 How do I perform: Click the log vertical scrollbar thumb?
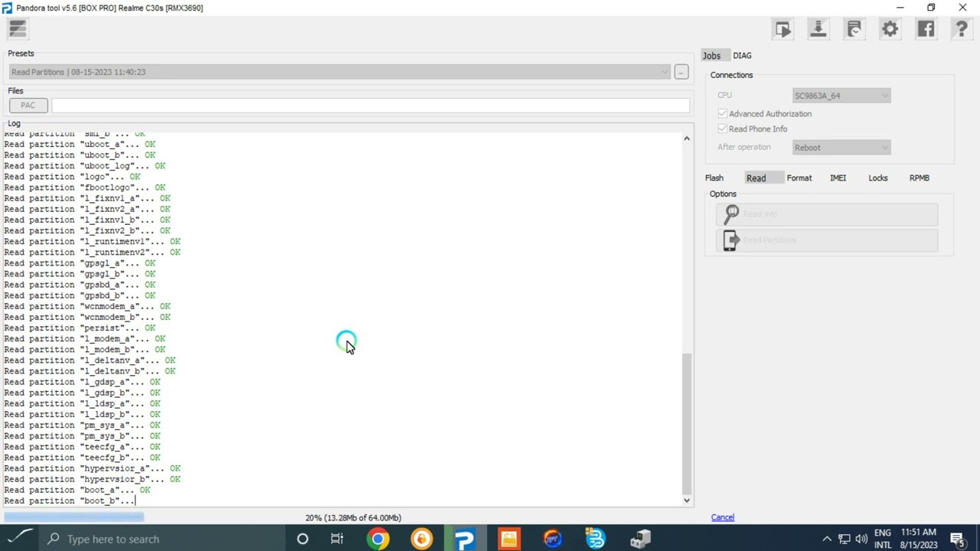687,423
